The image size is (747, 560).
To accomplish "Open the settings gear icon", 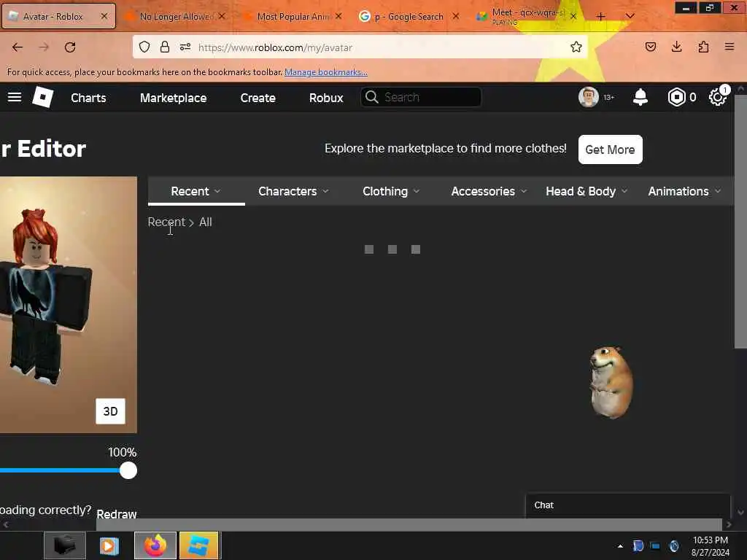I will (x=717, y=97).
